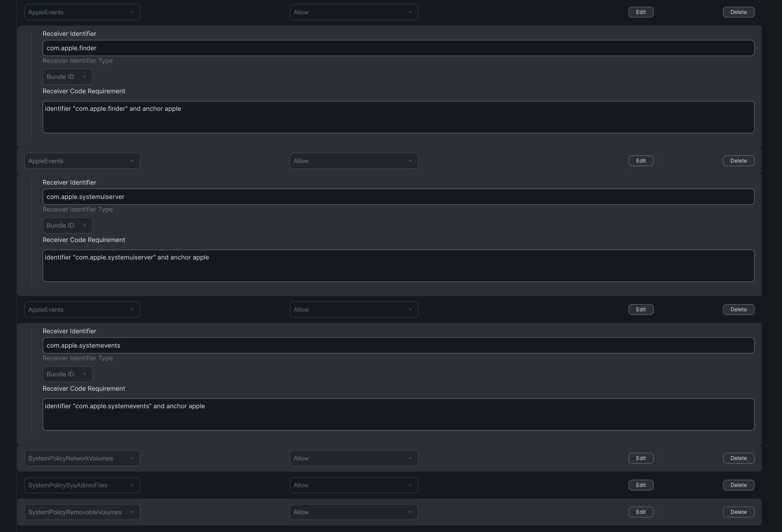
Task: Delete the SystemPolicyRemovableVolumes rule
Action: click(x=738, y=512)
